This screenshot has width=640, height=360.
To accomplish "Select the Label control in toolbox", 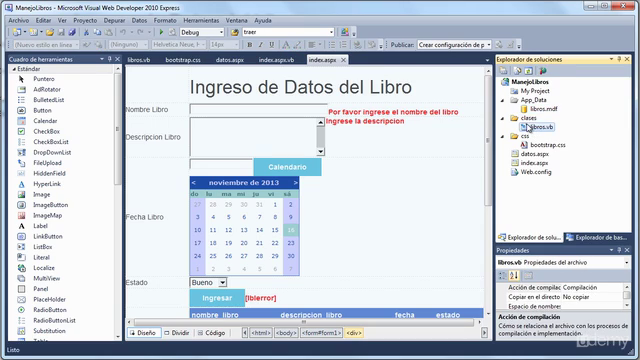I will point(40,226).
